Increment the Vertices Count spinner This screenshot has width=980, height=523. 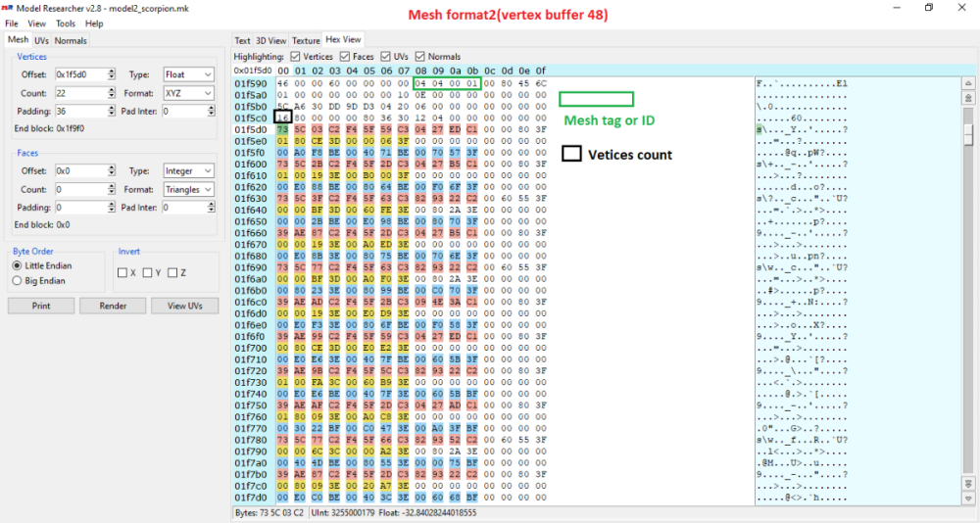pyautogui.click(x=112, y=90)
